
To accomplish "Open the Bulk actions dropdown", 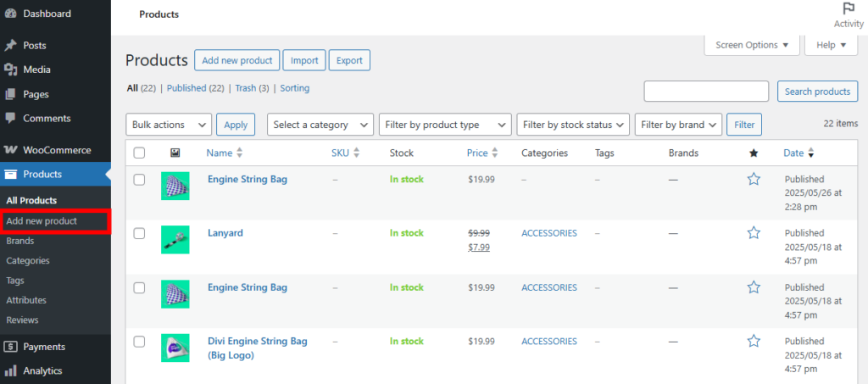I will tap(169, 125).
